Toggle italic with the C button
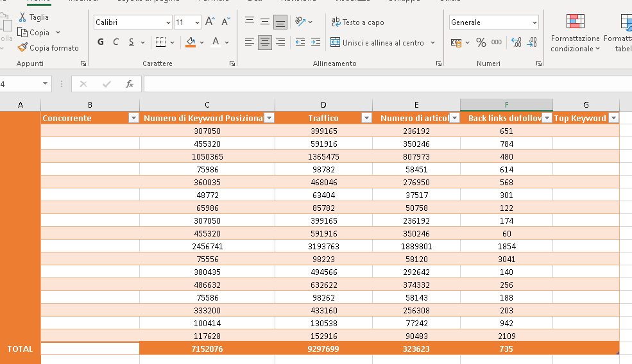632x364 pixels. click(116, 42)
